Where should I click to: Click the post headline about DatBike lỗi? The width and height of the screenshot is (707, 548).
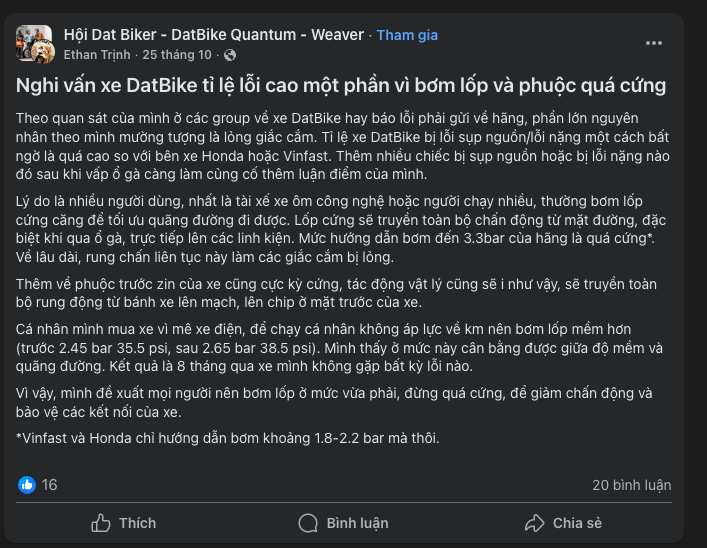[x=341, y=85]
